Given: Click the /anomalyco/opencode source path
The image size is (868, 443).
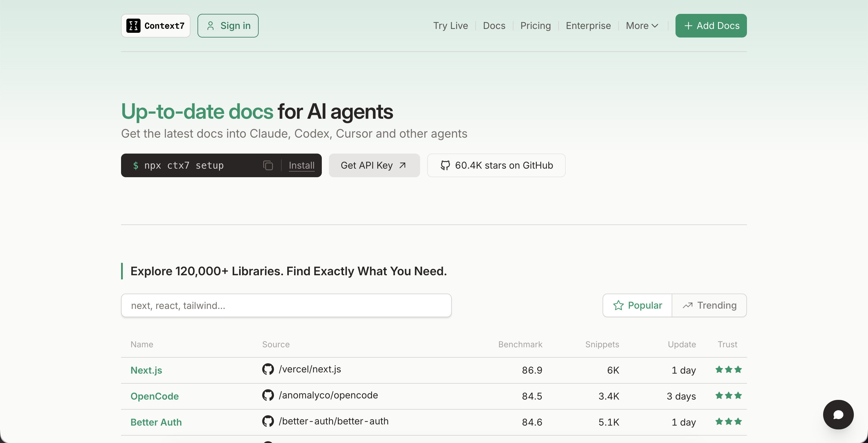Looking at the screenshot, I should click(x=328, y=395).
